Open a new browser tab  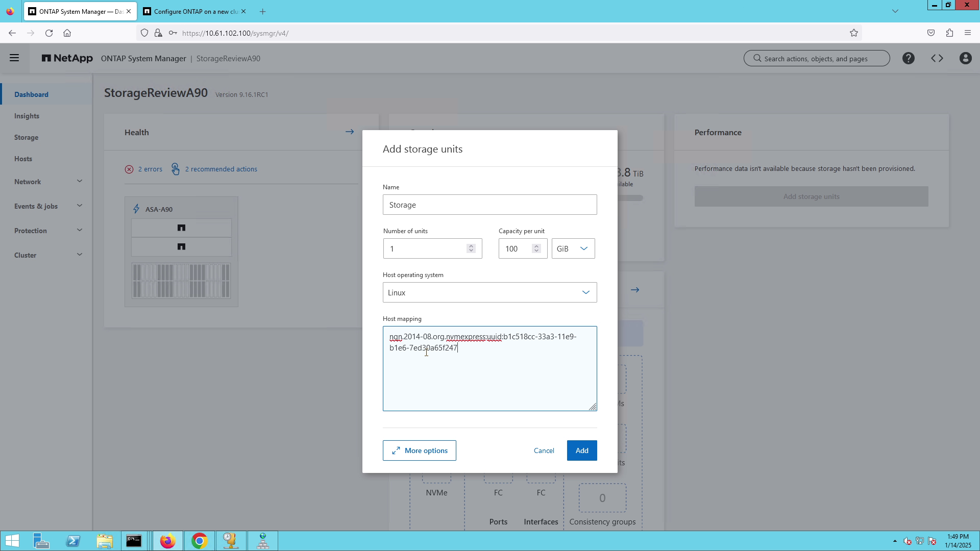(262, 11)
